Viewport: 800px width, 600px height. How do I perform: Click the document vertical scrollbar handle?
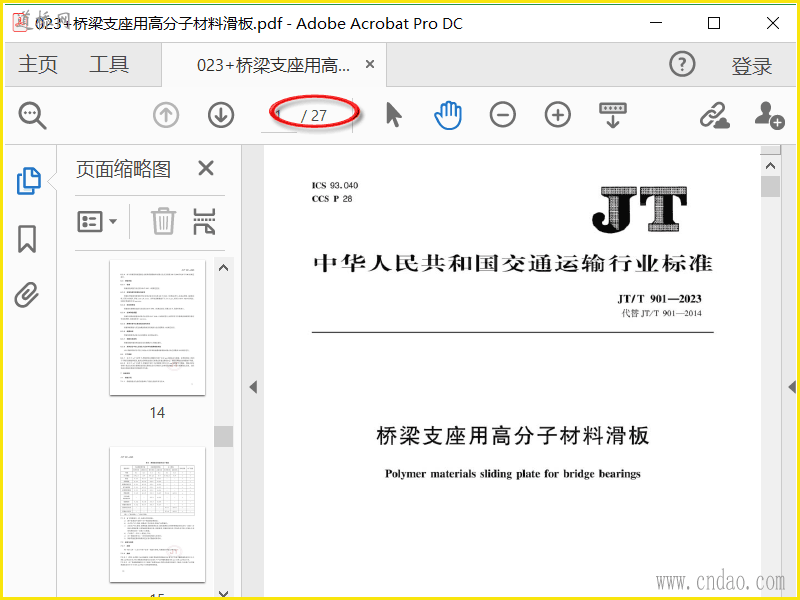click(770, 186)
